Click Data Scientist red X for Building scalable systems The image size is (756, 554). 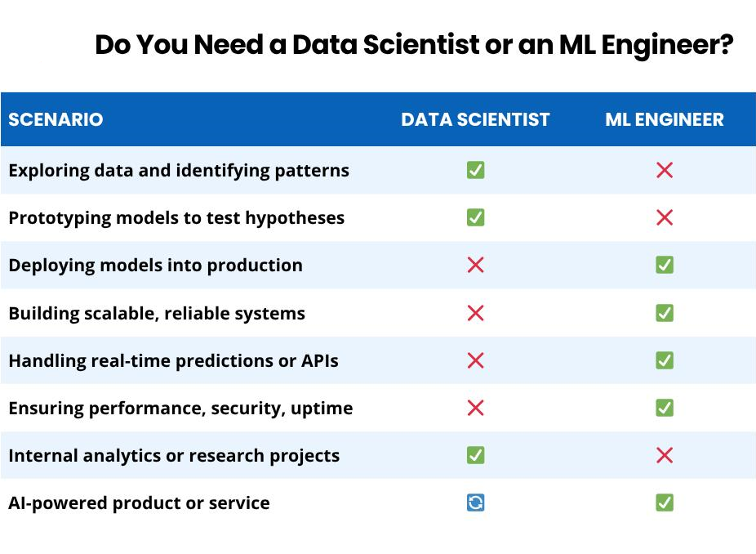pyautogui.click(x=475, y=313)
